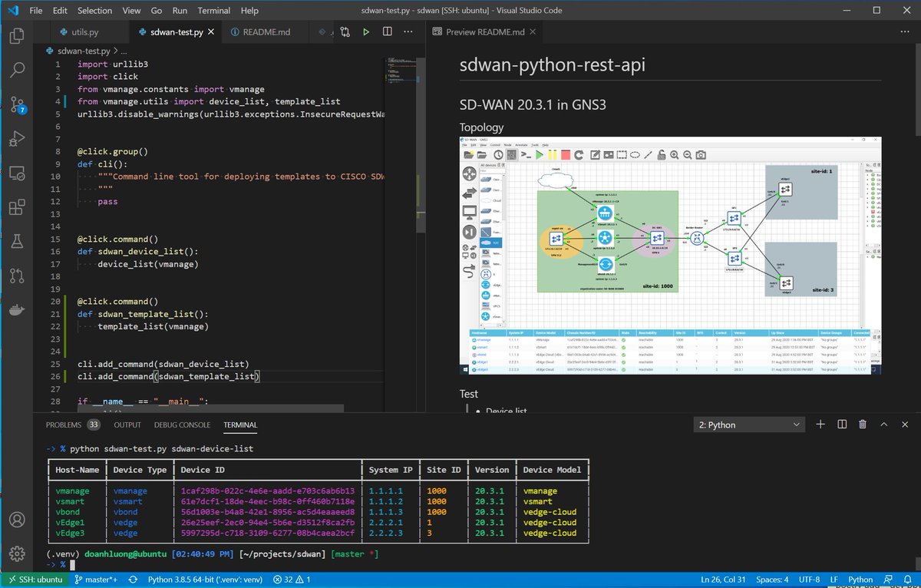Select the TERMINAL panel tab
Viewport: 921px width, 588px height.
click(x=240, y=424)
